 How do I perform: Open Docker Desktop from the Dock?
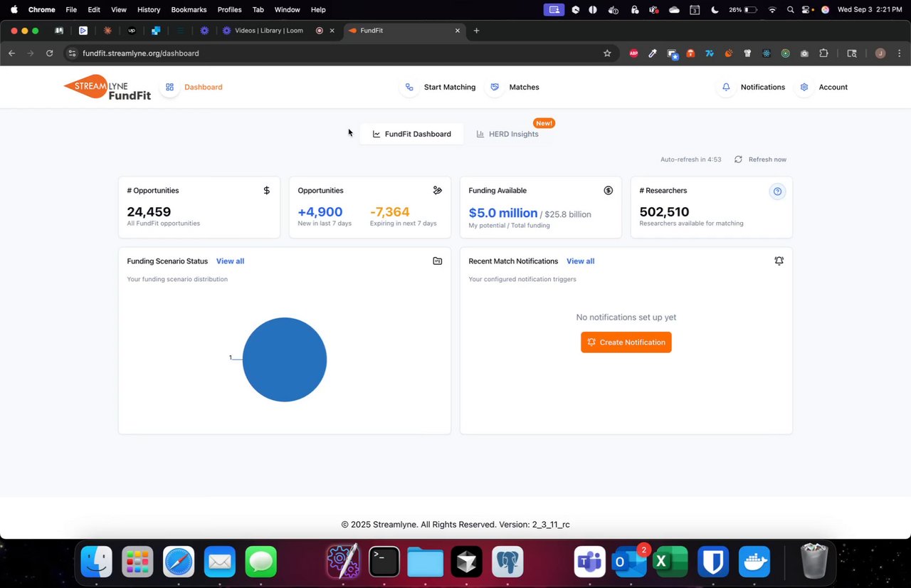(x=754, y=562)
